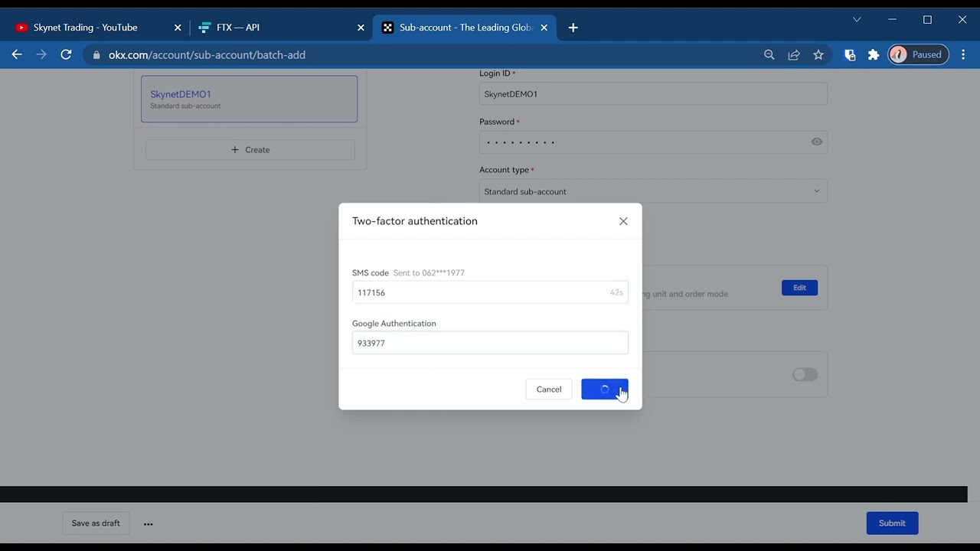
Task: Submit the sub-account form
Action: pos(892,523)
